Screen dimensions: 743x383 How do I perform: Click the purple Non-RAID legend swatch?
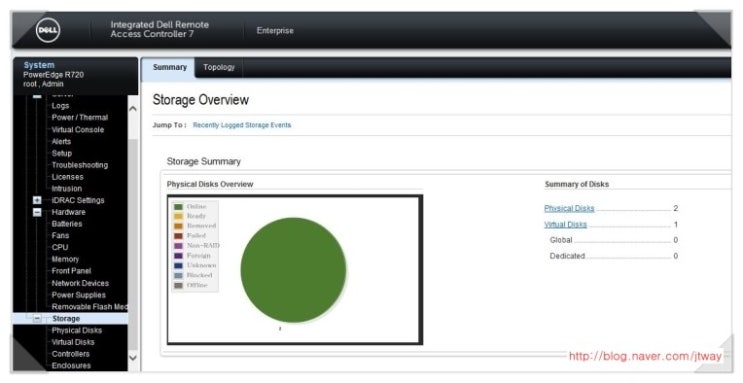click(x=178, y=246)
